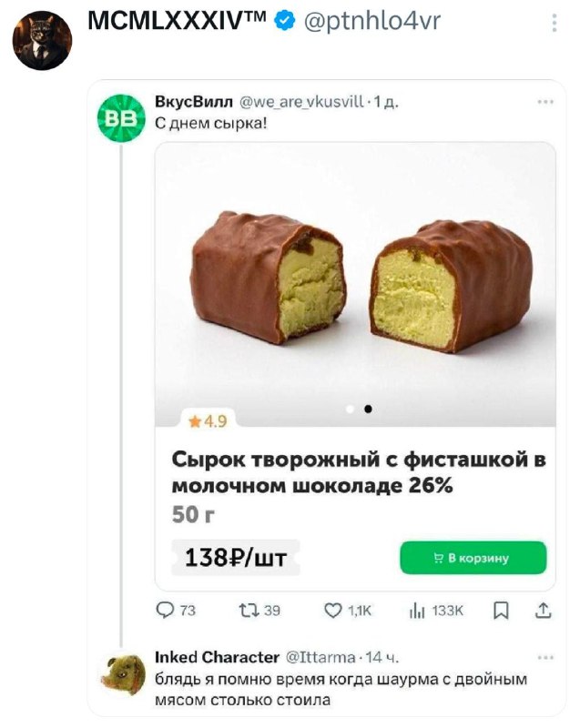Viewport: 580px width, 728px height.
Task: Click the 4.9 star rating badge
Action: pos(209,420)
